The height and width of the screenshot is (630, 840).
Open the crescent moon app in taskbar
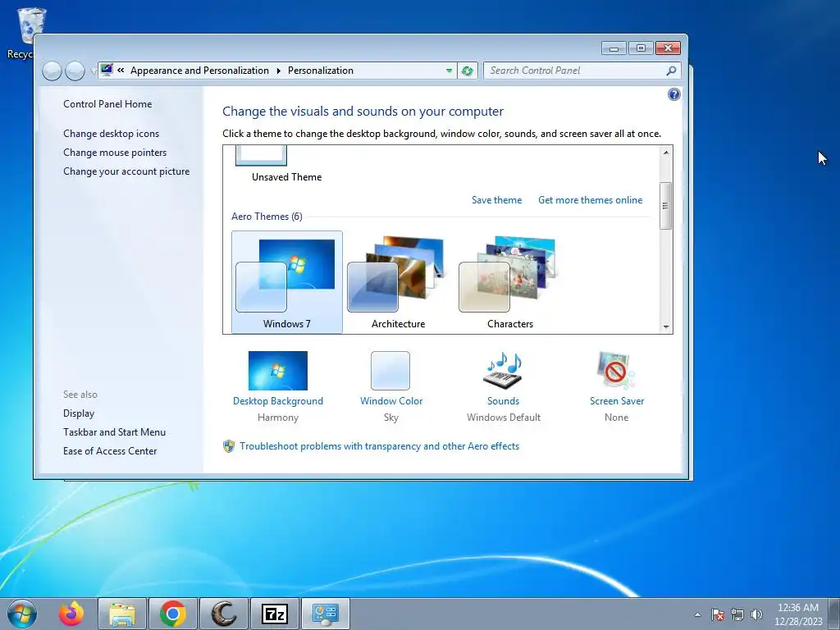pos(223,614)
